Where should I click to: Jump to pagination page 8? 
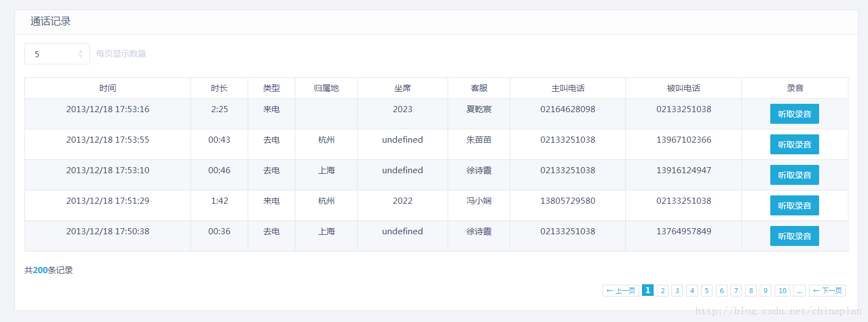click(751, 290)
